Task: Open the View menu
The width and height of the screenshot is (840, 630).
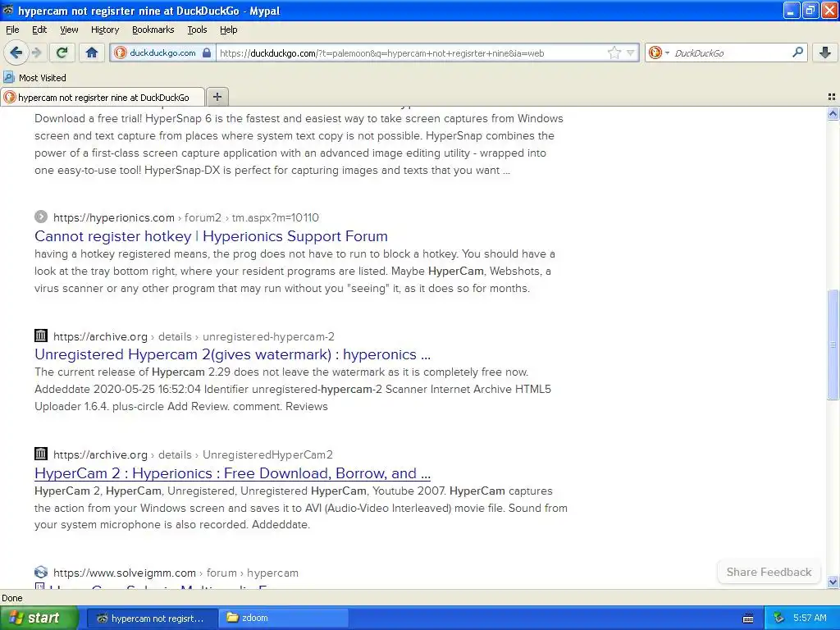Action: (69, 30)
